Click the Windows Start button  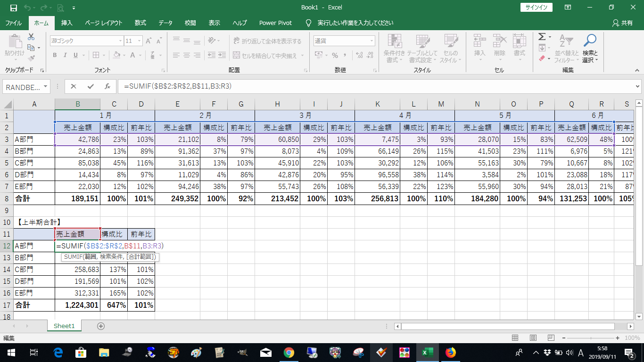click(11, 352)
